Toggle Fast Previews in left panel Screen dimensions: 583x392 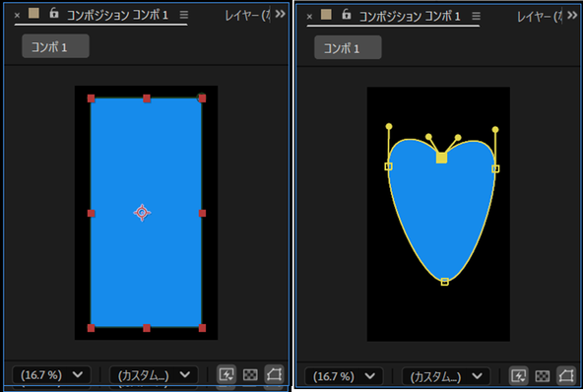tap(227, 374)
